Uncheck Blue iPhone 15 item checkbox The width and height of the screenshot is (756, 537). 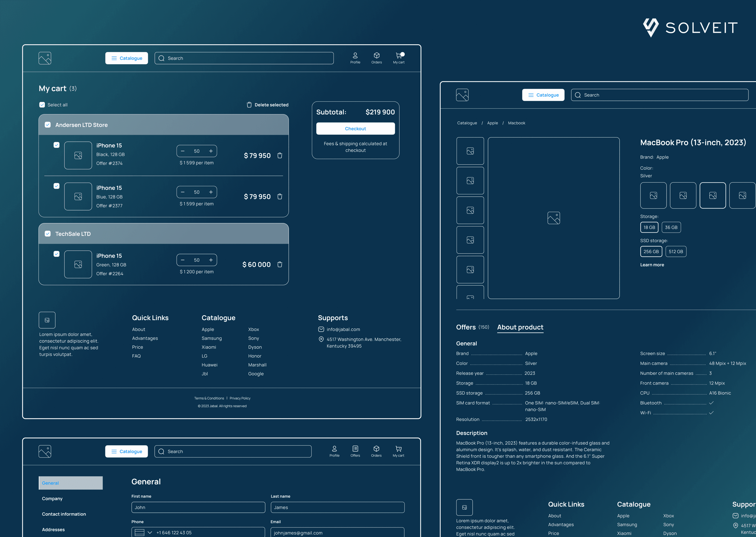(57, 186)
